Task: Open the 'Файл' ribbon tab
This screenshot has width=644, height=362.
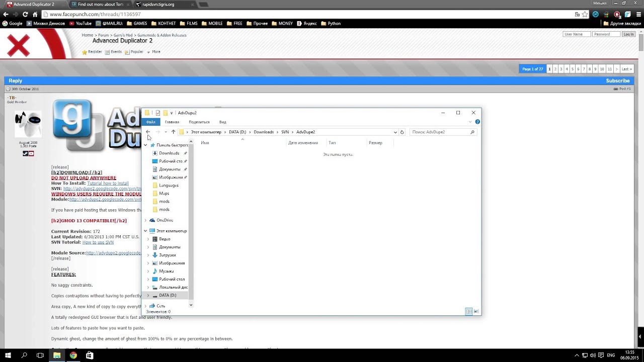Action: point(151,122)
